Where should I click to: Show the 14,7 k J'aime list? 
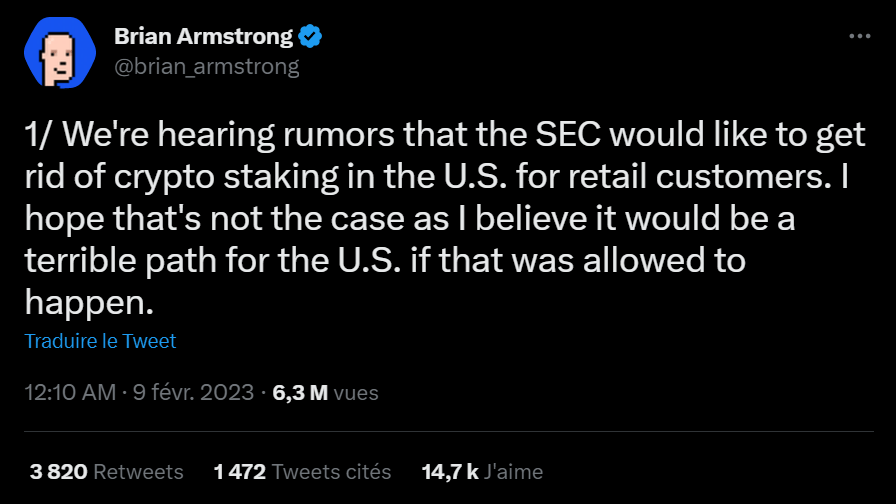[x=482, y=470]
